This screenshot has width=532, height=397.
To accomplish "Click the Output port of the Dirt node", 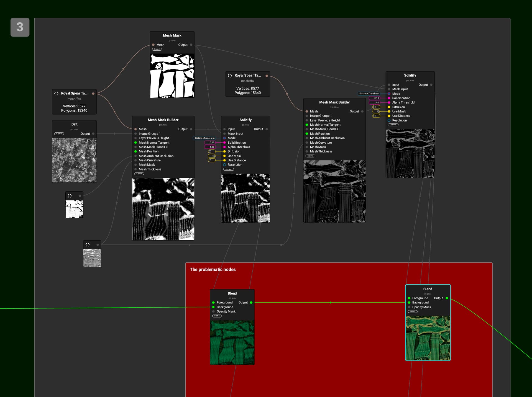I will [93, 134].
